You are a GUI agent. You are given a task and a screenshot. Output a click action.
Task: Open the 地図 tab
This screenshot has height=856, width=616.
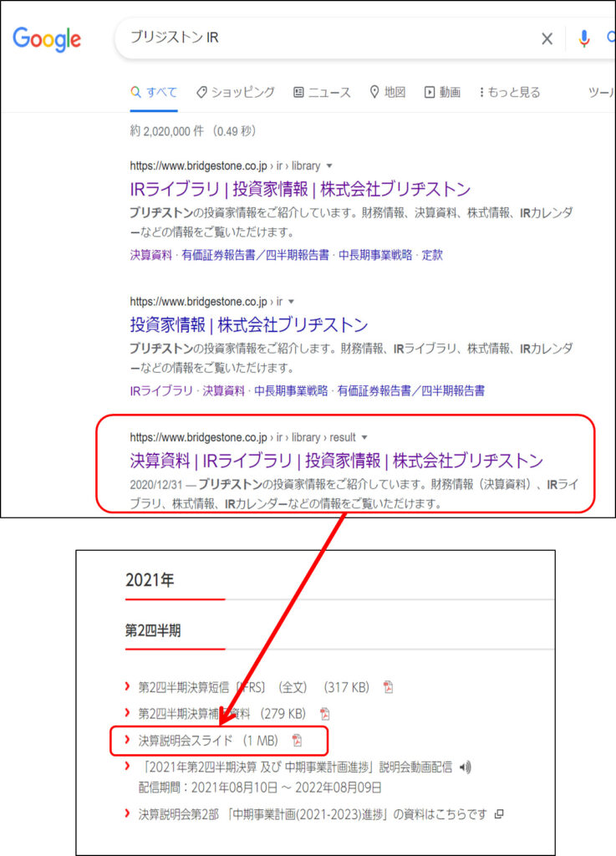(x=388, y=92)
